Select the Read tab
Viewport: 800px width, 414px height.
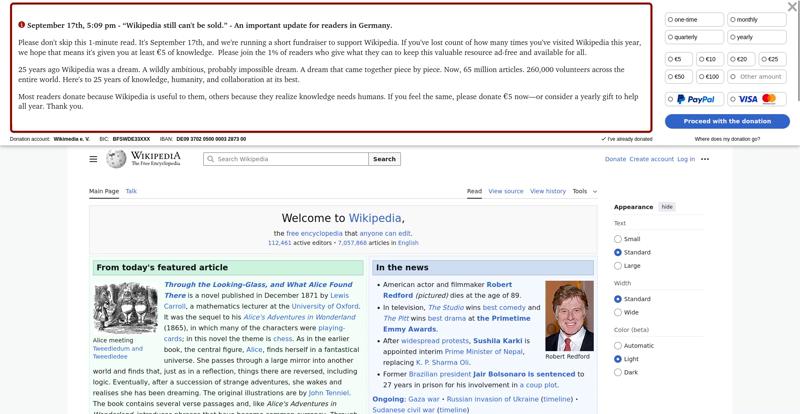[x=474, y=191]
